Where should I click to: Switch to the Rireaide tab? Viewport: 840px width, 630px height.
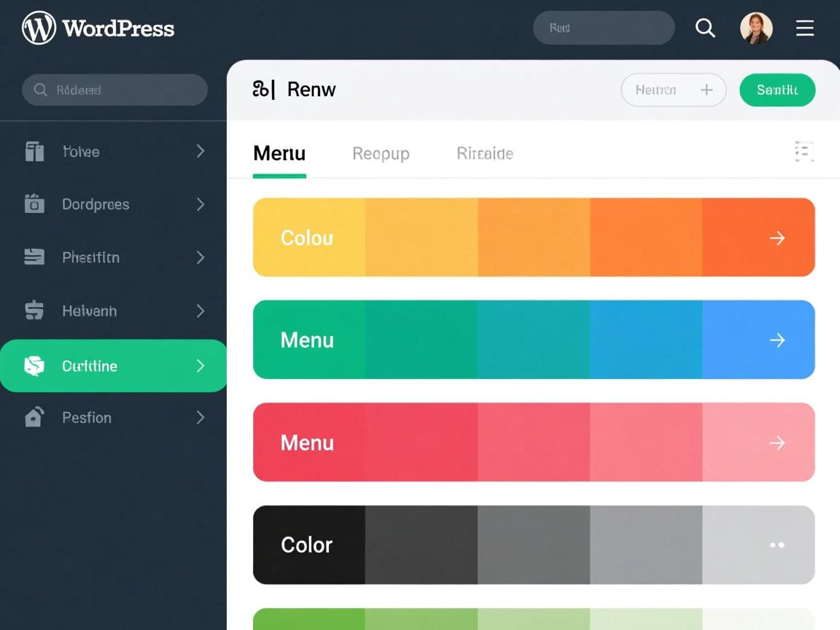pos(485,154)
